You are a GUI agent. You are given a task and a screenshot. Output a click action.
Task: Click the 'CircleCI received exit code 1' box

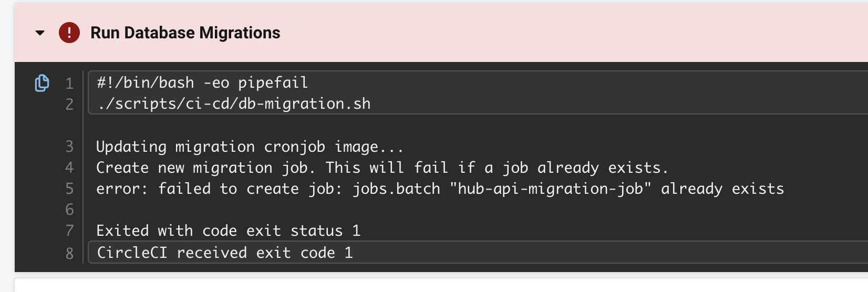pyautogui.click(x=478, y=253)
